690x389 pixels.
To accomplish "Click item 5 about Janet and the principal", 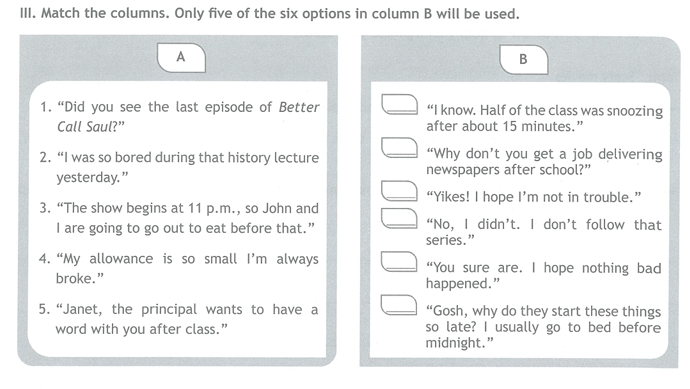I will 178,319.
